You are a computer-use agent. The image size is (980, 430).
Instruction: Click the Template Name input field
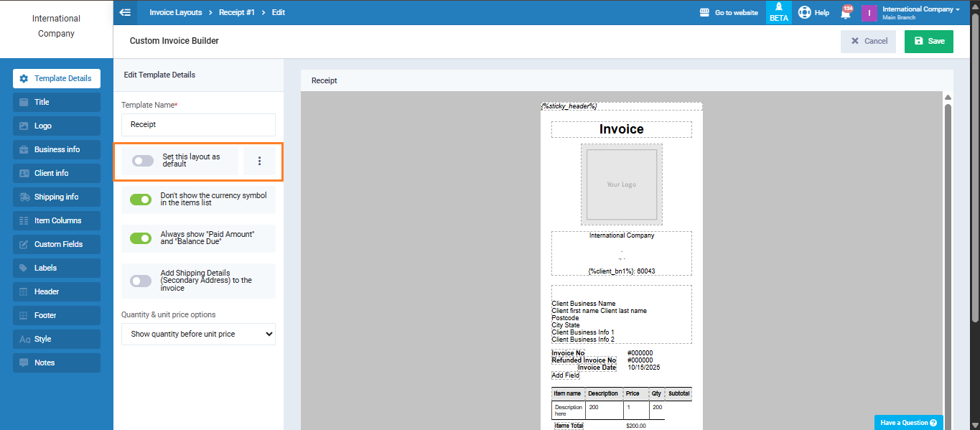click(198, 124)
